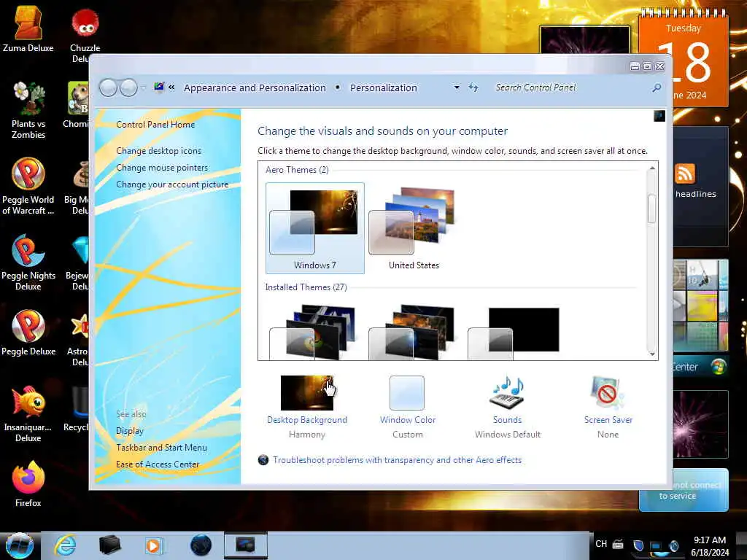Image resolution: width=747 pixels, height=560 pixels.
Task: Select the black installed theme thumbnail
Action: (x=514, y=332)
